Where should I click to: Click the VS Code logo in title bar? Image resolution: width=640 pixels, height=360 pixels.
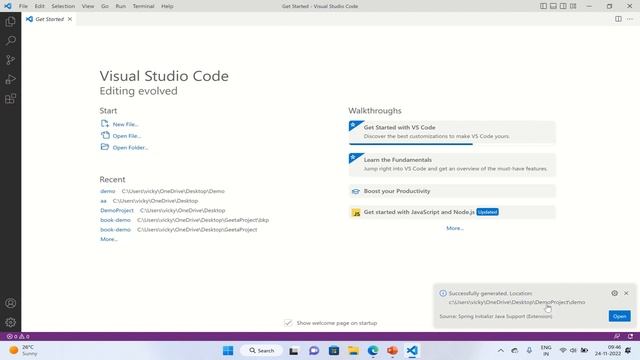click(x=8, y=6)
